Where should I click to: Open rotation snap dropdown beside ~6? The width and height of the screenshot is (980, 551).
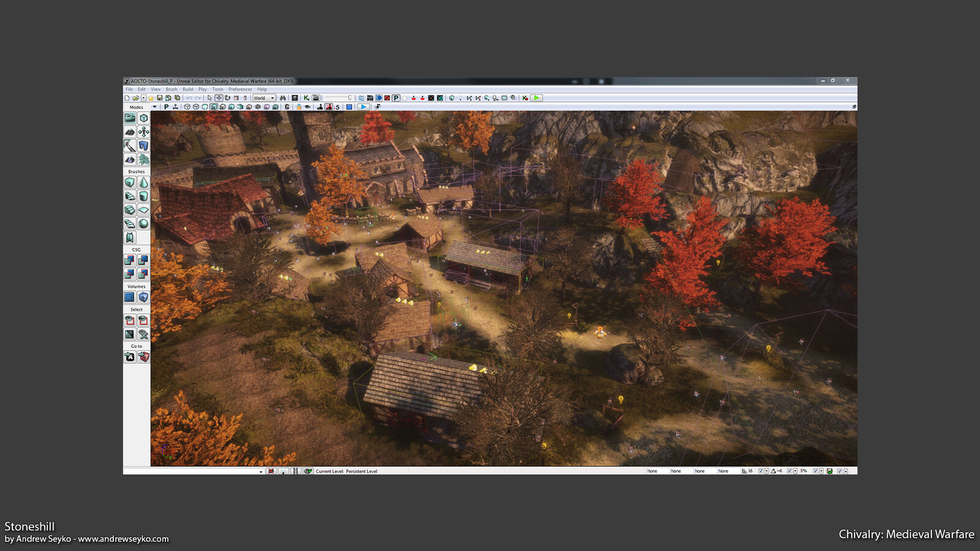click(x=796, y=471)
